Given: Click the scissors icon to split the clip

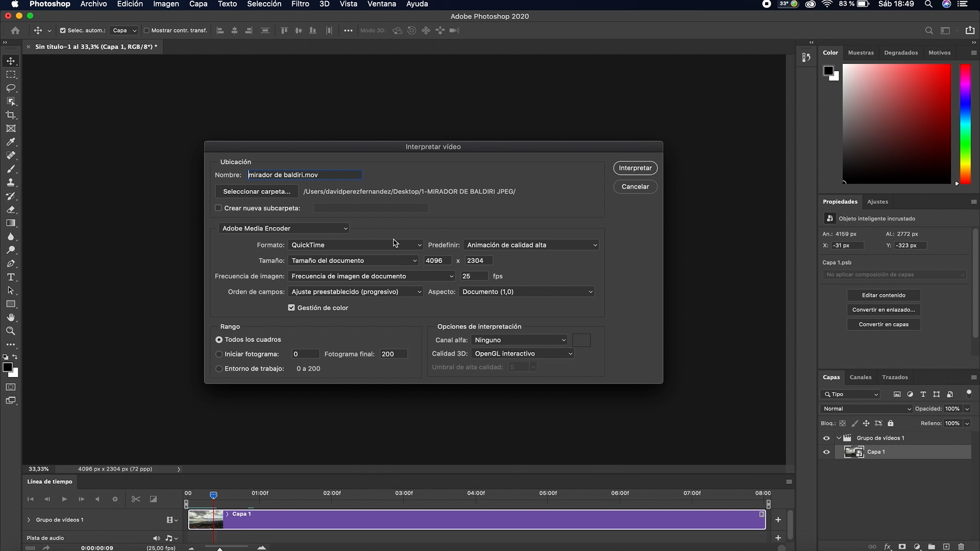Looking at the screenshot, I should click(135, 499).
